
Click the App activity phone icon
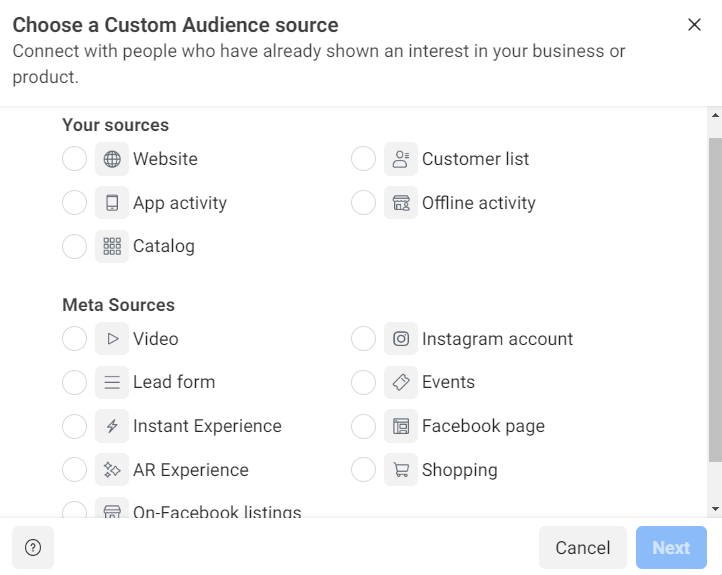(112, 203)
